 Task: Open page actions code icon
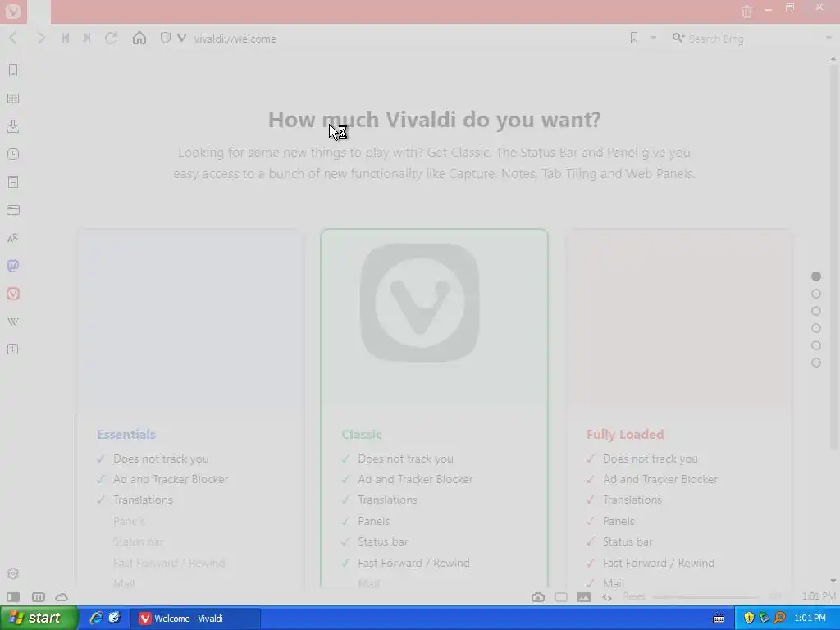607,597
